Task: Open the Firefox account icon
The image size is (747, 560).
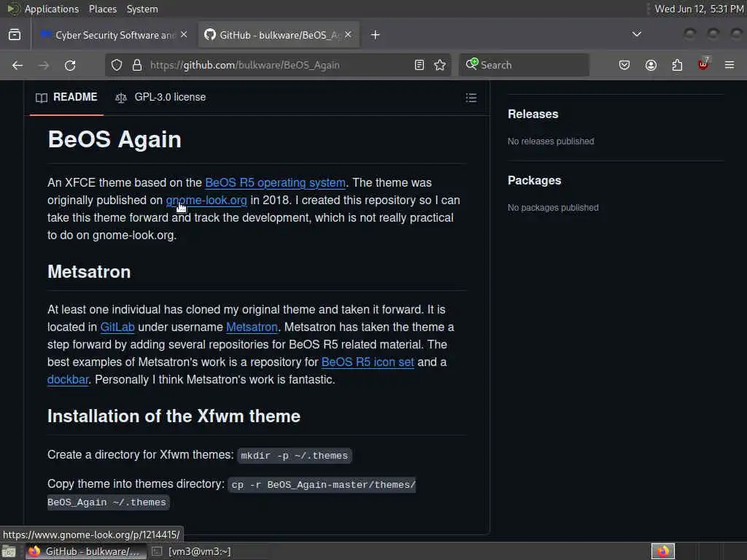Action: 651,65
